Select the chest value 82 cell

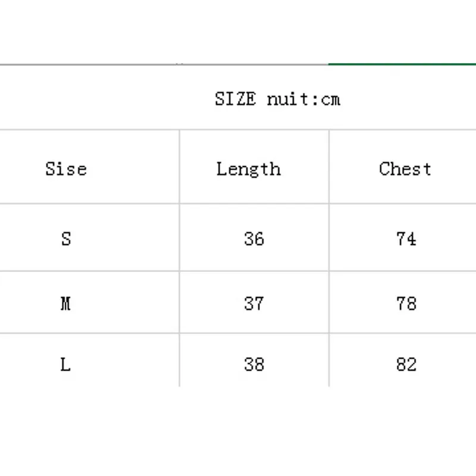[403, 361]
